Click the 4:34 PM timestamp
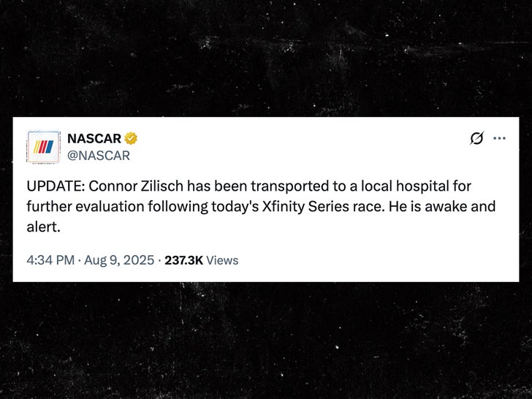 (x=50, y=260)
